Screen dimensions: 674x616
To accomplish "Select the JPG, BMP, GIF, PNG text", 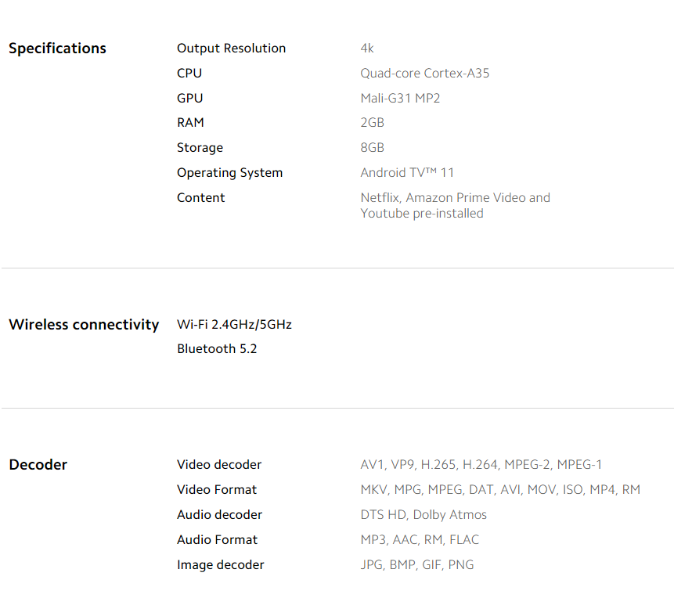I will [x=417, y=565].
